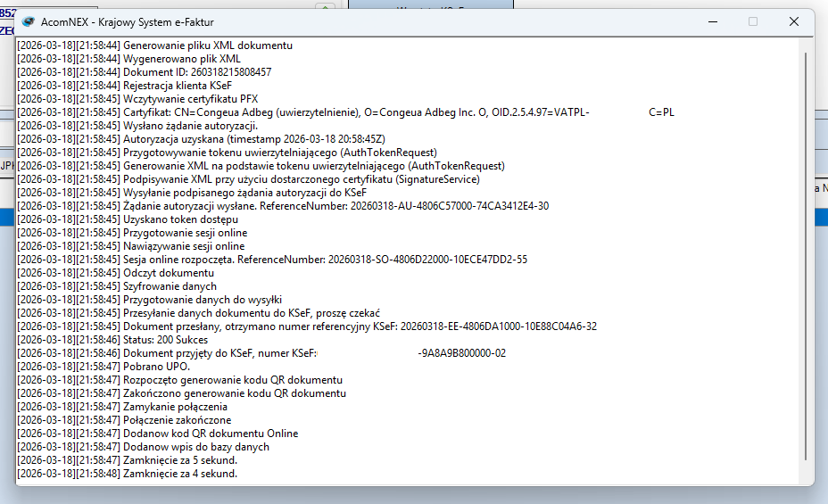Select the "Dokument ID" log entry

pos(196,72)
